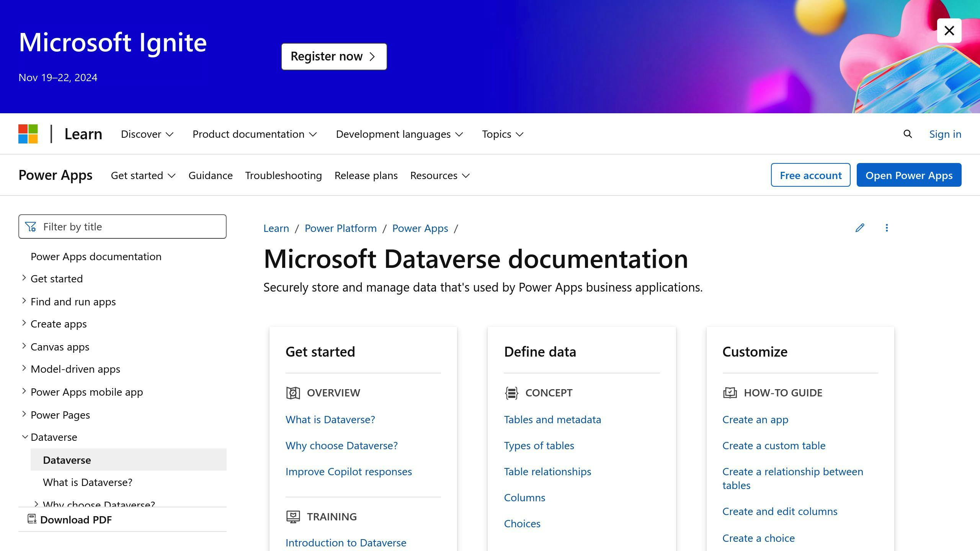
Task: Click the Learn breadcrumb link
Action: pos(276,228)
